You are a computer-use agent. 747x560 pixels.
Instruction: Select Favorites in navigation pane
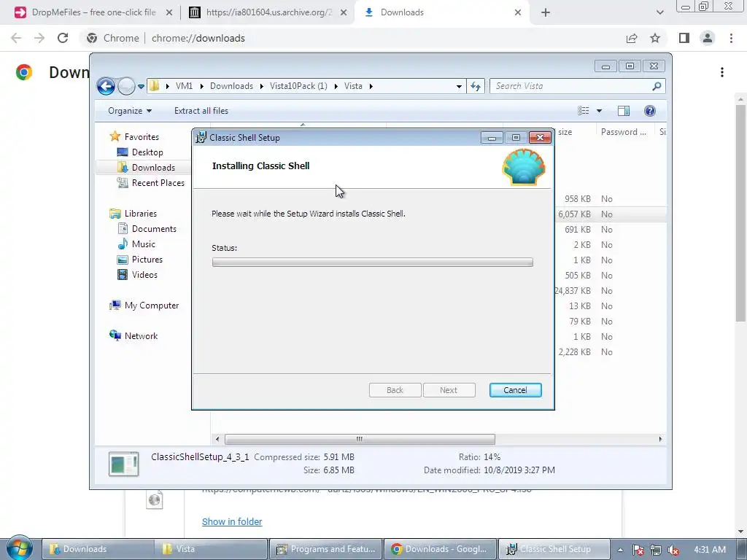point(142,136)
